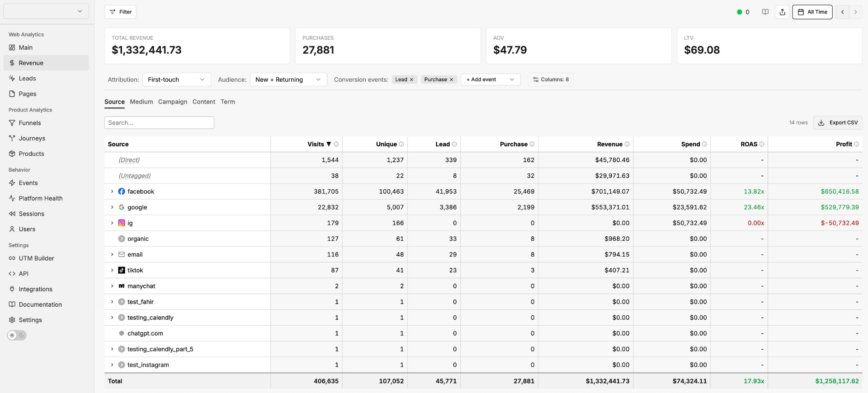Click the share/export icon in top bar
Screen dimensions: 868x393
(x=783, y=12)
